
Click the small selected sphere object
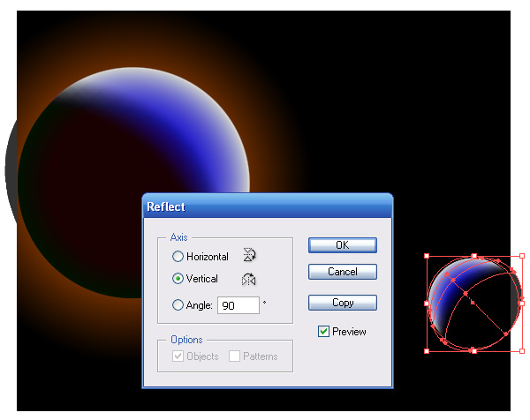click(x=474, y=304)
